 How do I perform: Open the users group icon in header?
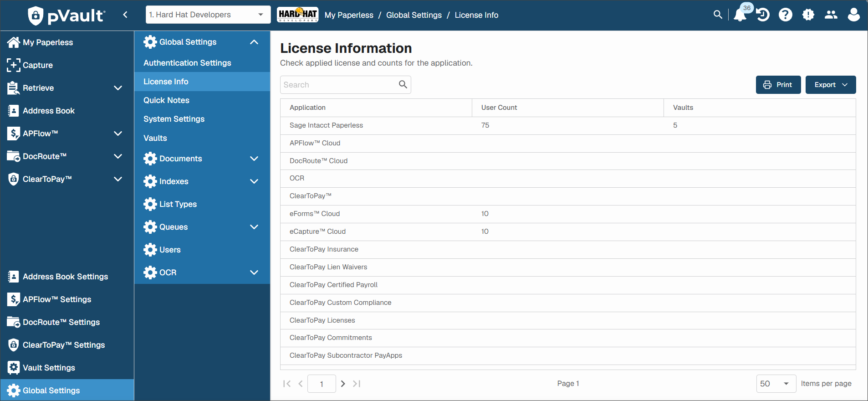point(831,15)
